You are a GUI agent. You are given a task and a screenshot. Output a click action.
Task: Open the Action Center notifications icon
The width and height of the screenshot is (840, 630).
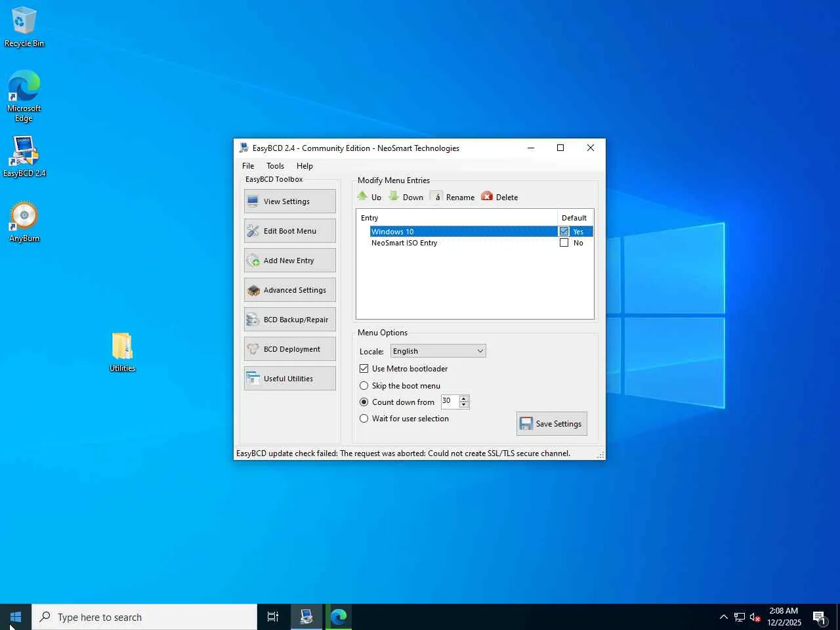[819, 617]
